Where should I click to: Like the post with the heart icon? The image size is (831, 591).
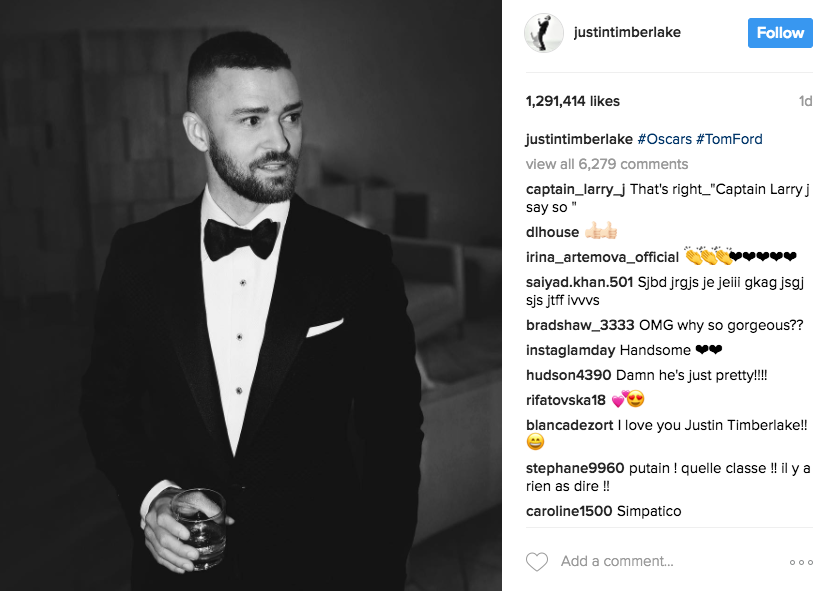(537, 561)
